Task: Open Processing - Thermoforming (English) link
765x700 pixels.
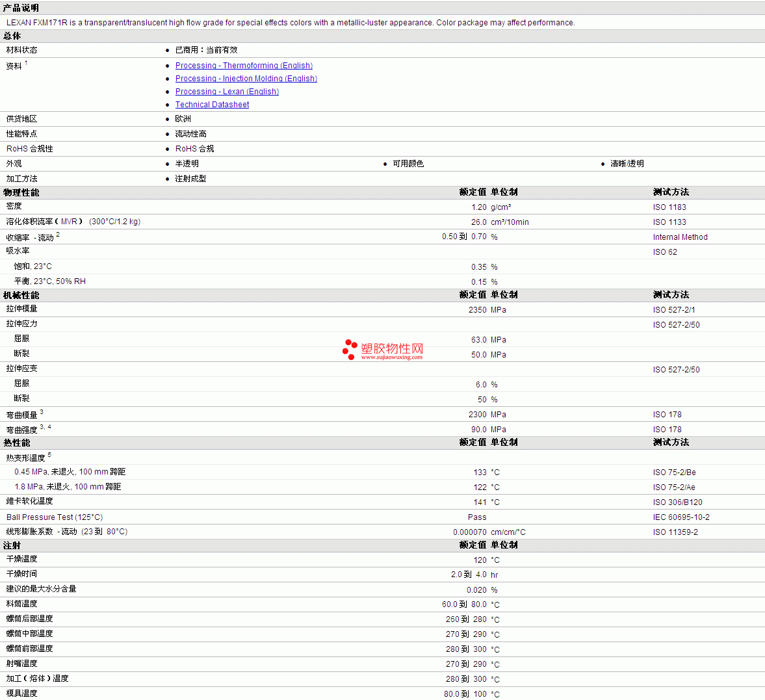Action: pyautogui.click(x=244, y=66)
